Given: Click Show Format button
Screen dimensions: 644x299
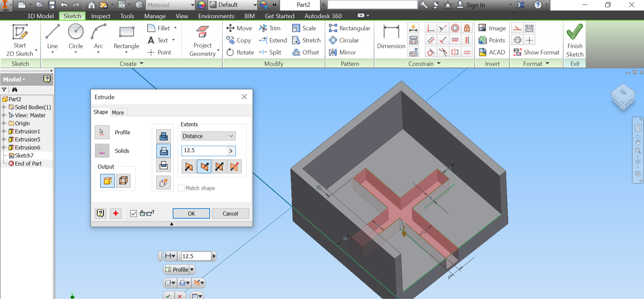Looking at the screenshot, I should [x=537, y=52].
